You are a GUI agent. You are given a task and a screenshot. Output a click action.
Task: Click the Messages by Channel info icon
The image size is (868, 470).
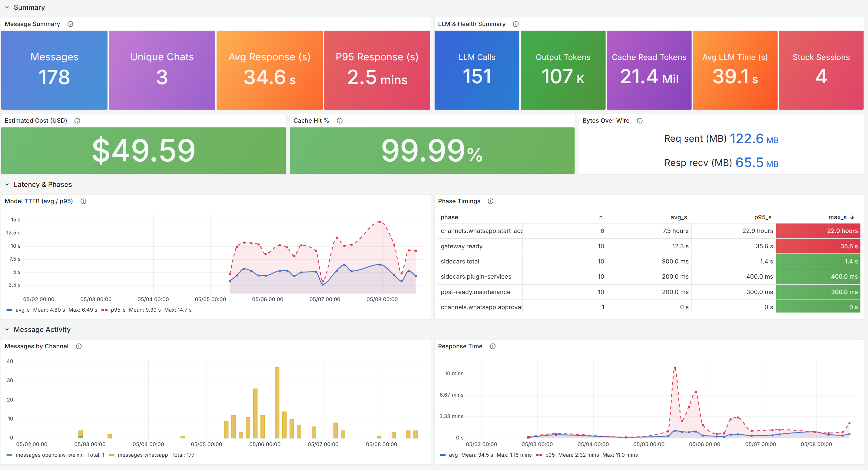click(79, 346)
